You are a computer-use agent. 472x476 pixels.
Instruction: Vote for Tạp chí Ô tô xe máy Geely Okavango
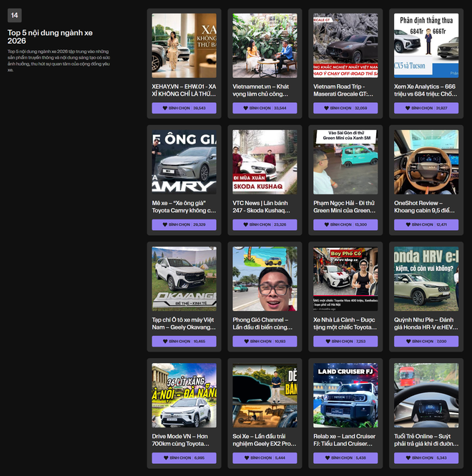click(184, 341)
